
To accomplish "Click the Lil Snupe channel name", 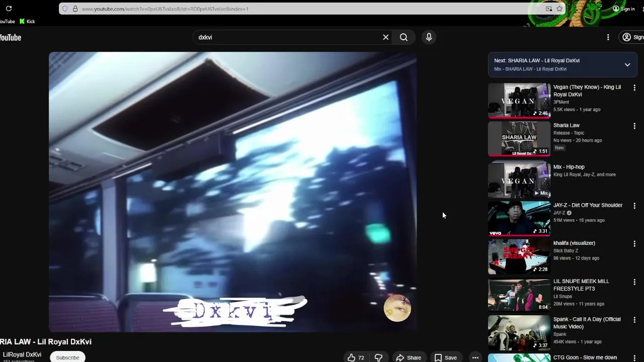I will pyautogui.click(x=562, y=296).
